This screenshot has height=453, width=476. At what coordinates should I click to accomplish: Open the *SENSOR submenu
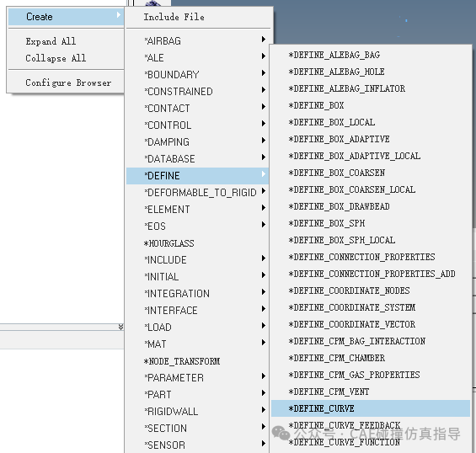tap(198, 445)
